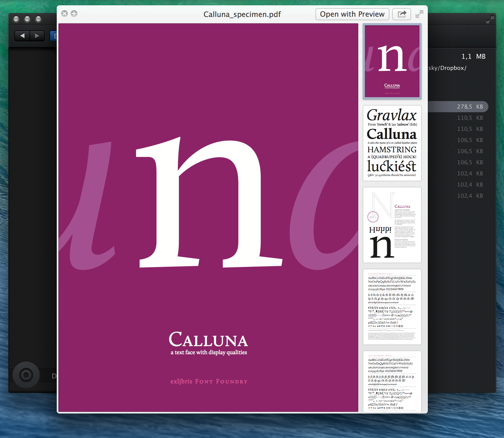Click the 1,1 MB size label
504x438 pixels.
pos(473,57)
